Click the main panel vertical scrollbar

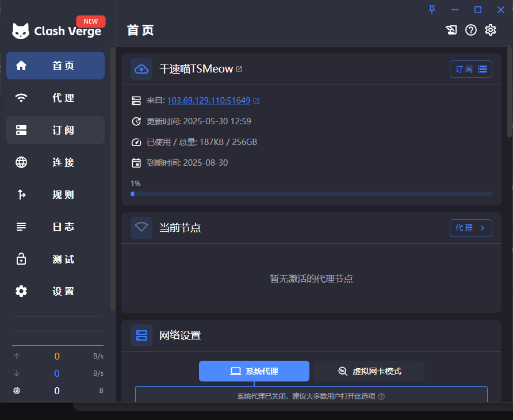(510, 92)
